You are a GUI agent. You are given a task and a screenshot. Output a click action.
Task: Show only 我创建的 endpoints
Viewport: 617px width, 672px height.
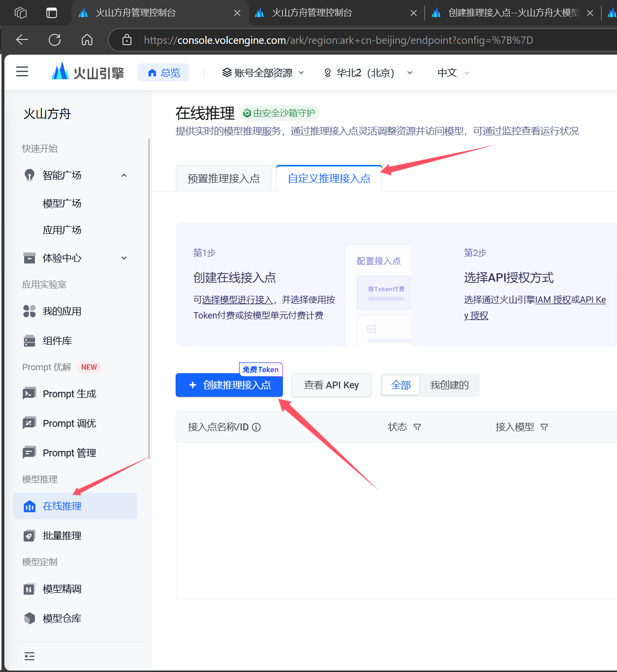click(449, 385)
